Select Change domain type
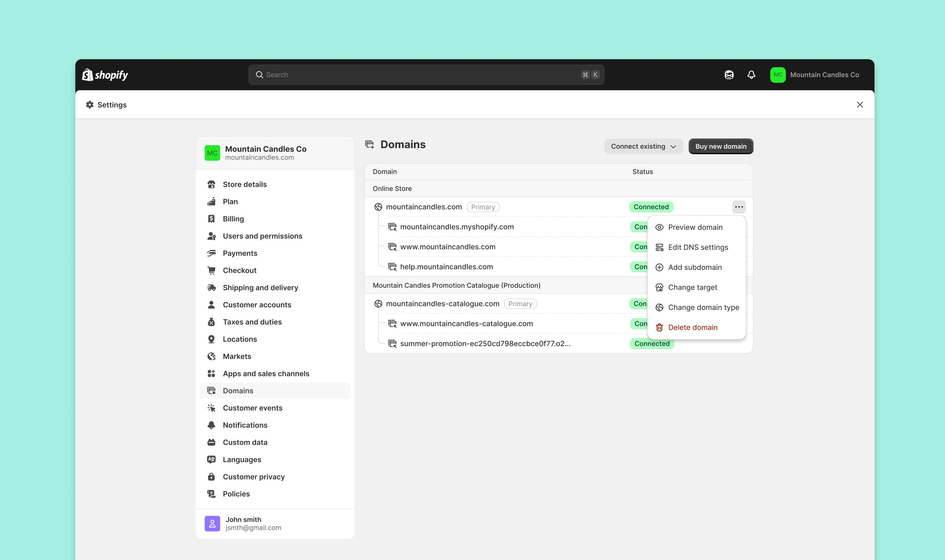The width and height of the screenshot is (945, 560). (x=696, y=307)
